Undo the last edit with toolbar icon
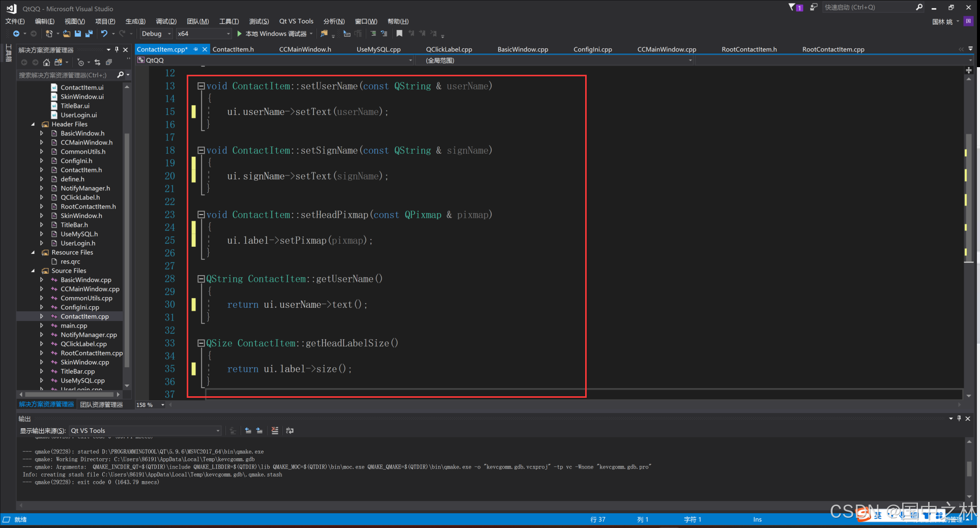980x528 pixels. pyautogui.click(x=104, y=34)
